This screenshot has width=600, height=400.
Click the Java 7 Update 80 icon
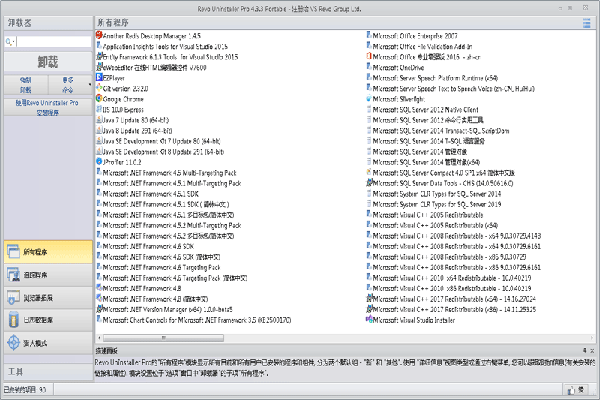click(x=99, y=119)
